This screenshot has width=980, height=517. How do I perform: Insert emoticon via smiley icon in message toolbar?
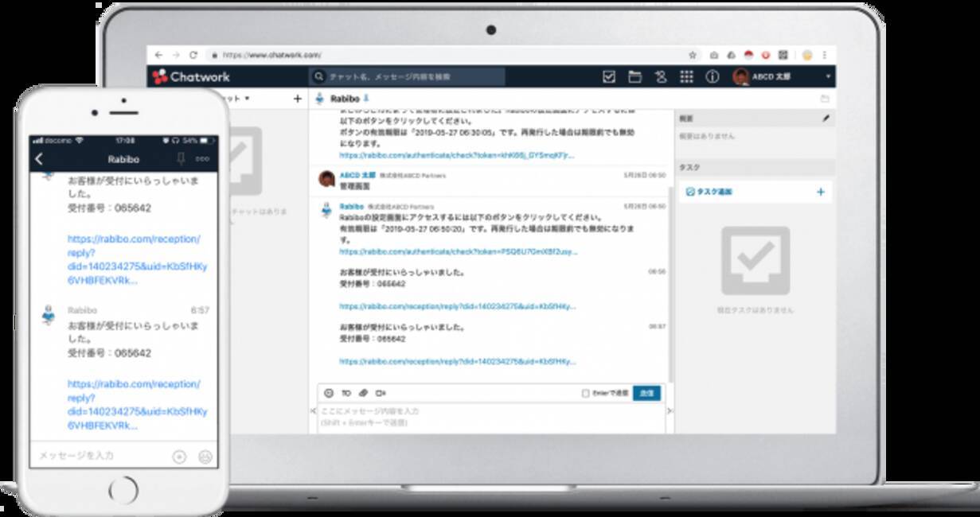click(x=329, y=393)
